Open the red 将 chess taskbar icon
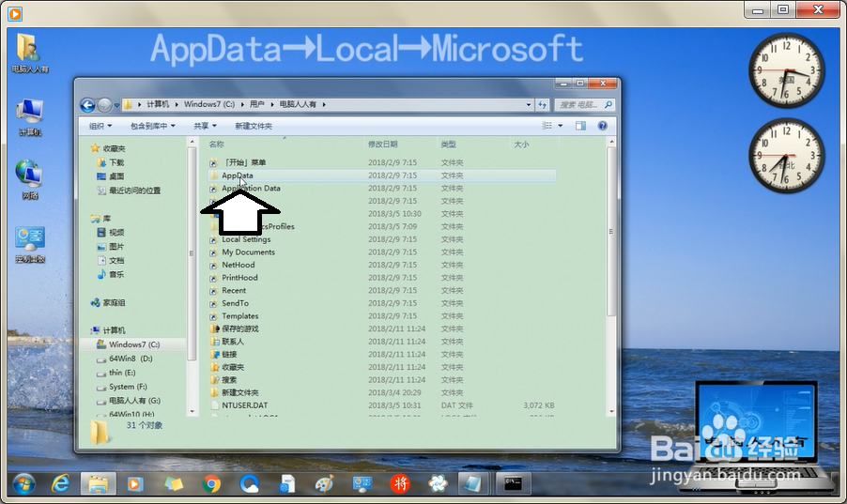This screenshot has width=847, height=504. (400, 484)
